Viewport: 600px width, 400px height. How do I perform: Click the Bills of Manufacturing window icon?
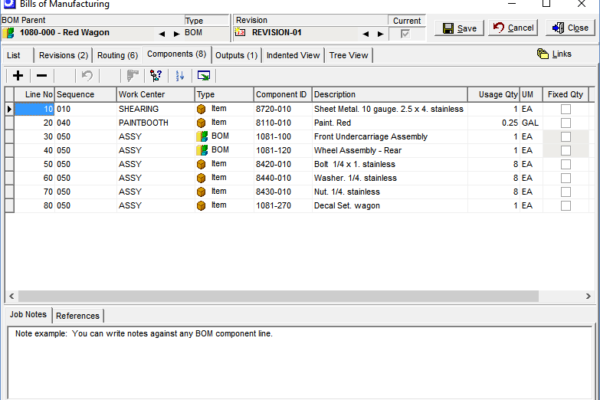(9, 3)
